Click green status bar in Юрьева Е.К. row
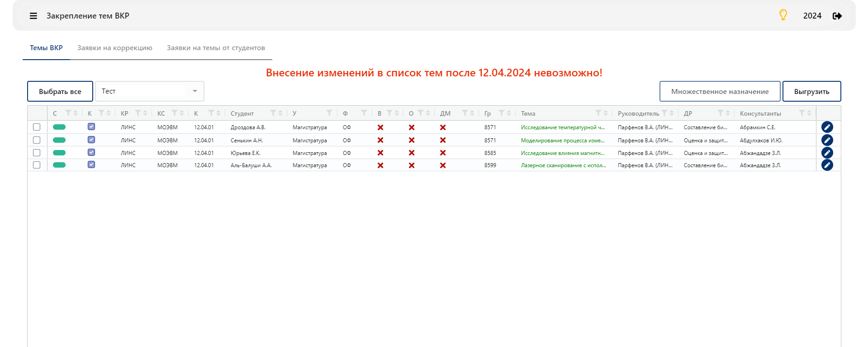The image size is (868, 347). click(x=59, y=153)
